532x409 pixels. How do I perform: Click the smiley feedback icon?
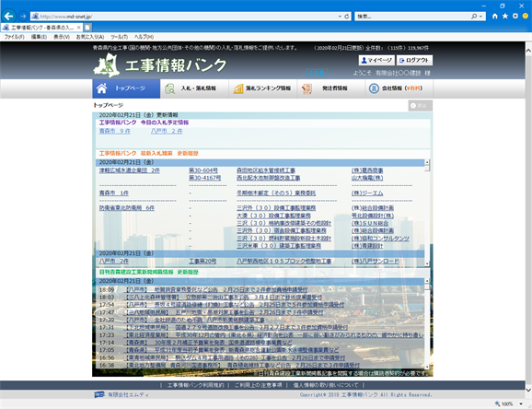[x=526, y=16]
